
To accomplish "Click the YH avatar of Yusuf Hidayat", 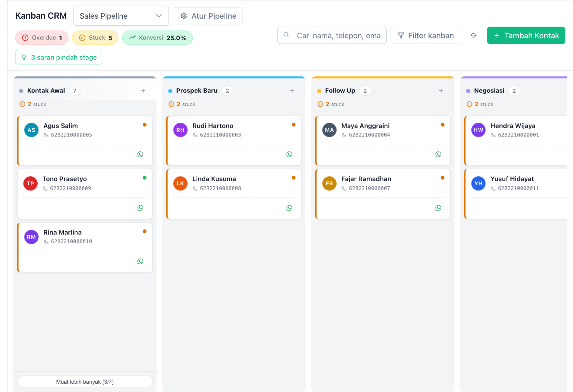I will [x=478, y=184].
